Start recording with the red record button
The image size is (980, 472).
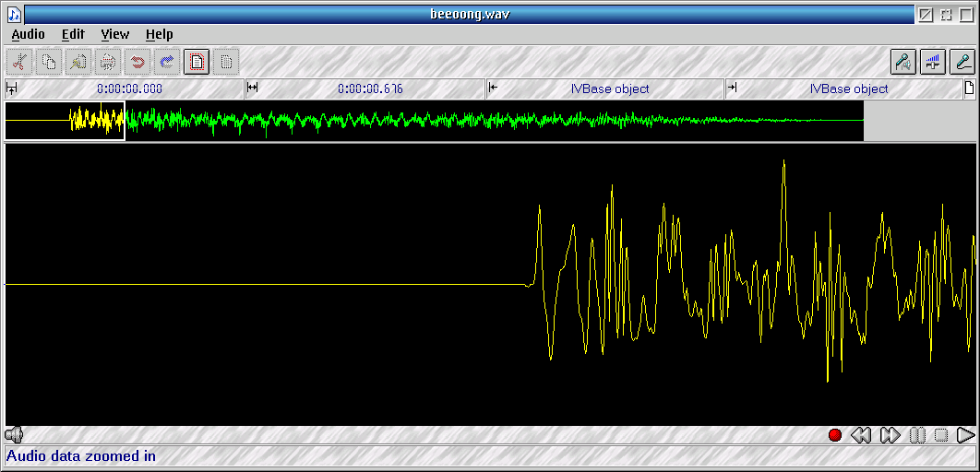coord(835,435)
